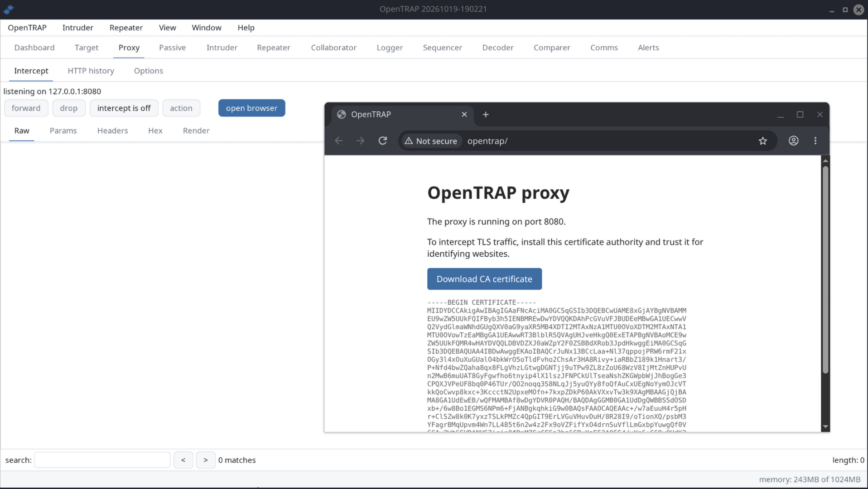Screen dimensions: 868x489
Task: Switch to the Decoder tab
Action: (x=498, y=48)
